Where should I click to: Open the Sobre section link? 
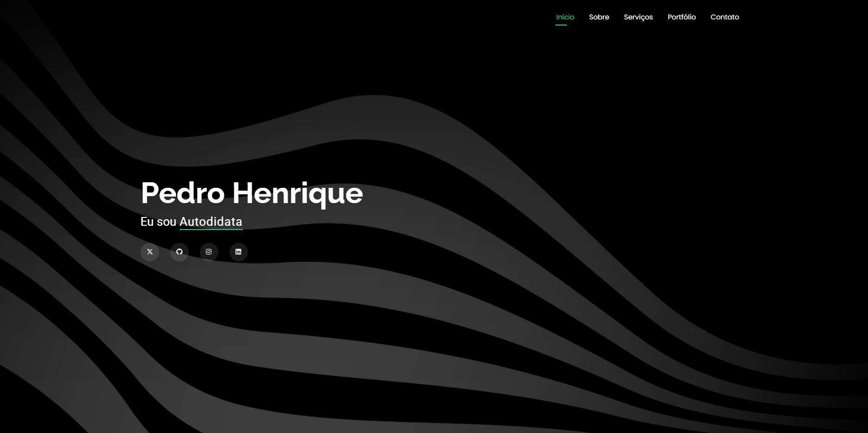[x=599, y=17]
